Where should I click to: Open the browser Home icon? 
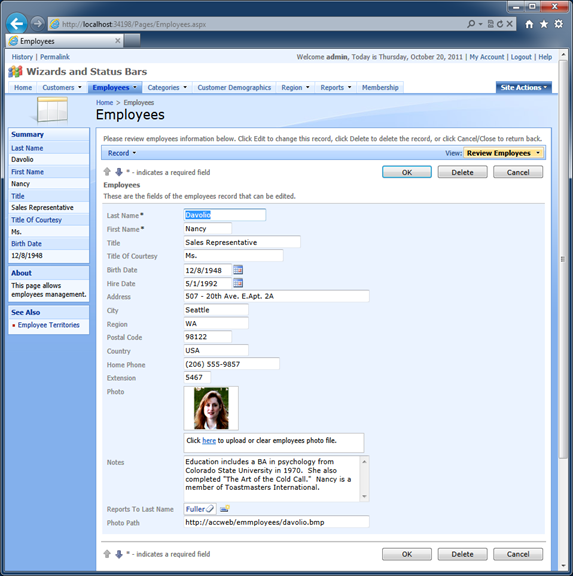coord(529,24)
